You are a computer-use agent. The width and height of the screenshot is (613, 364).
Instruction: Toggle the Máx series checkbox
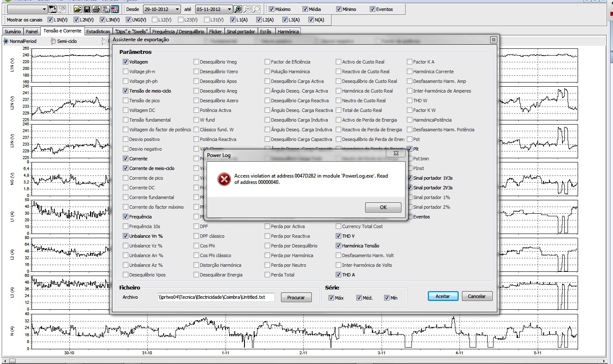(332, 298)
